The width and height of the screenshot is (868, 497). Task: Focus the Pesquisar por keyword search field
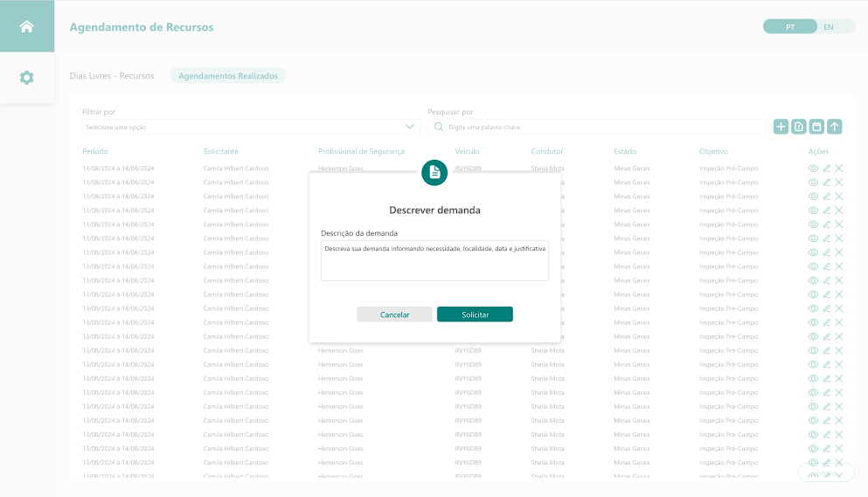pos(597,127)
